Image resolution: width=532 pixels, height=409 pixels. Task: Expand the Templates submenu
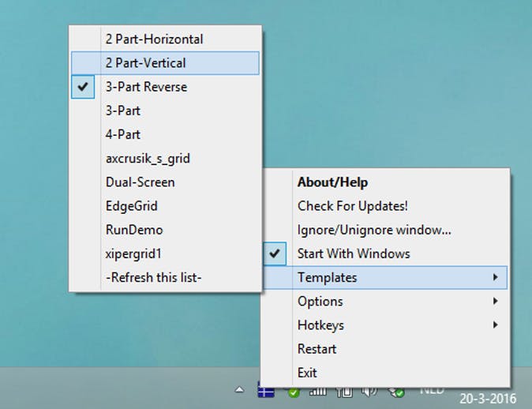(385, 278)
